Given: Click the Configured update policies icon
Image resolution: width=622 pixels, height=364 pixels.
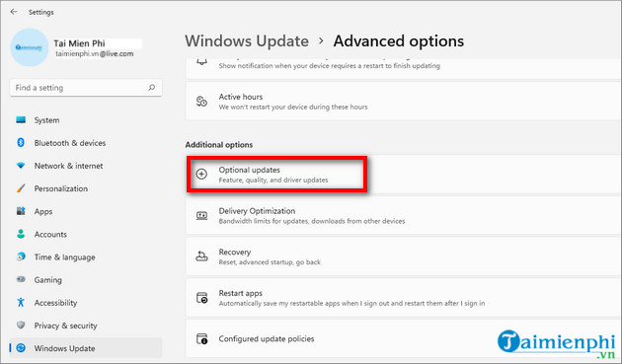Looking at the screenshot, I should (x=202, y=338).
